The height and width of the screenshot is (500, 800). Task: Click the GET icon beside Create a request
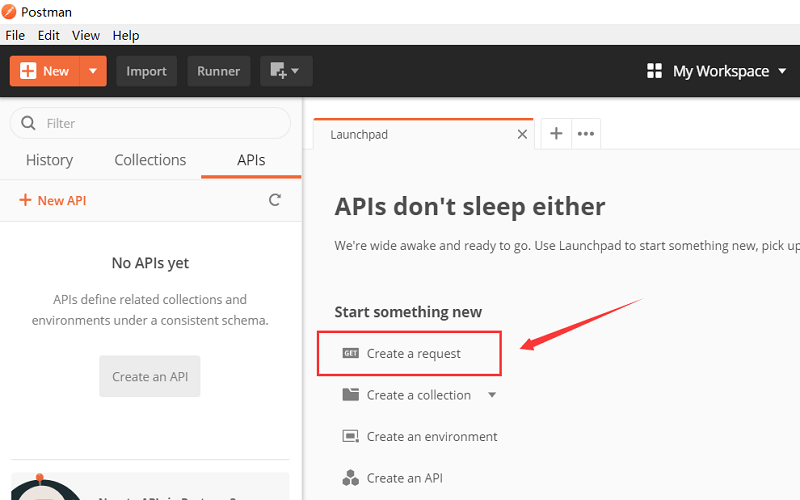click(350, 353)
